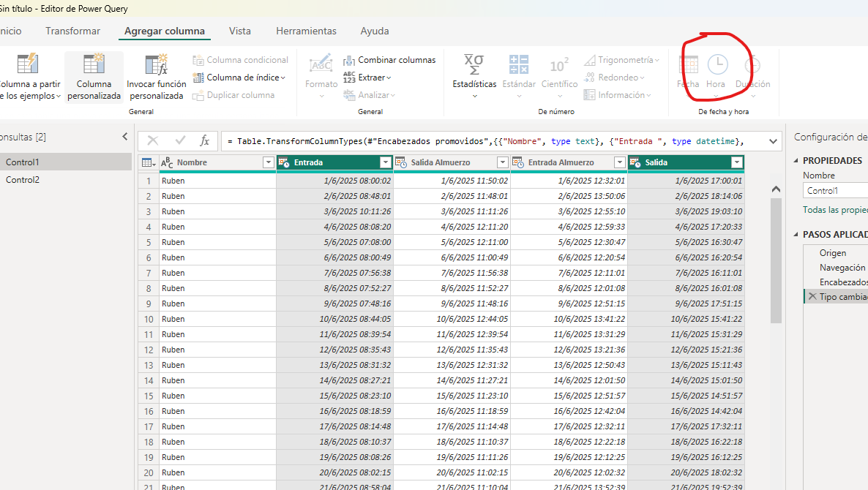Image resolution: width=868 pixels, height=490 pixels.
Task: Click the datetime type icon of Entrada column
Action: point(284,162)
